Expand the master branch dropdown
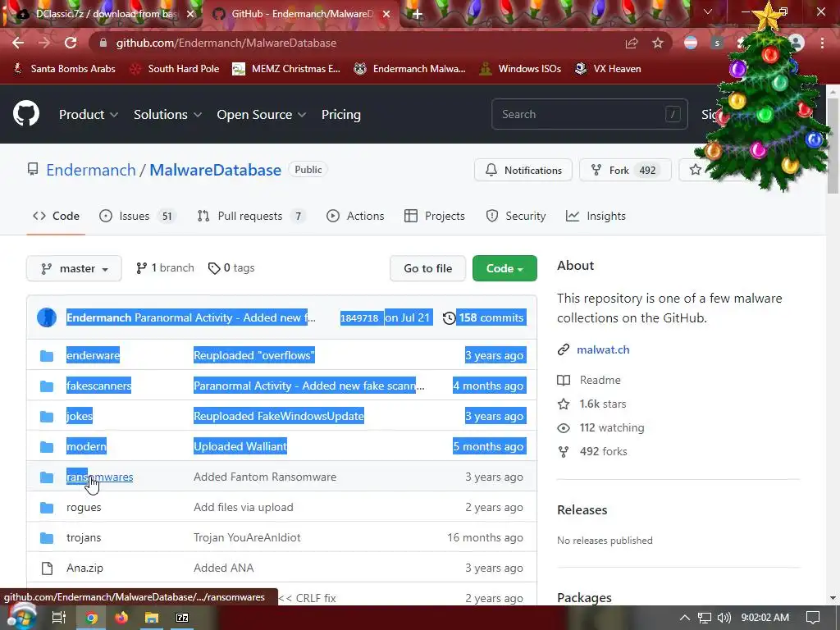Screen dimensions: 840x630 [x=74, y=268]
